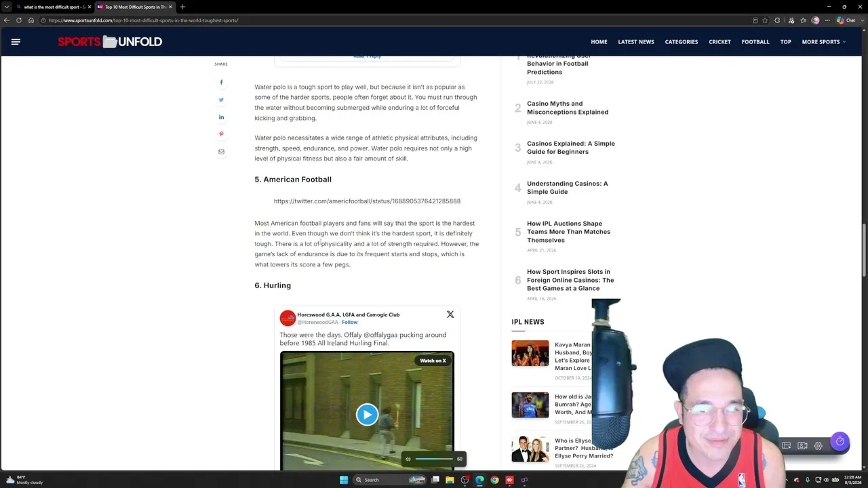This screenshot has height=488, width=868.
Task: Open the tab search dropdown arrow
Action: [7, 7]
